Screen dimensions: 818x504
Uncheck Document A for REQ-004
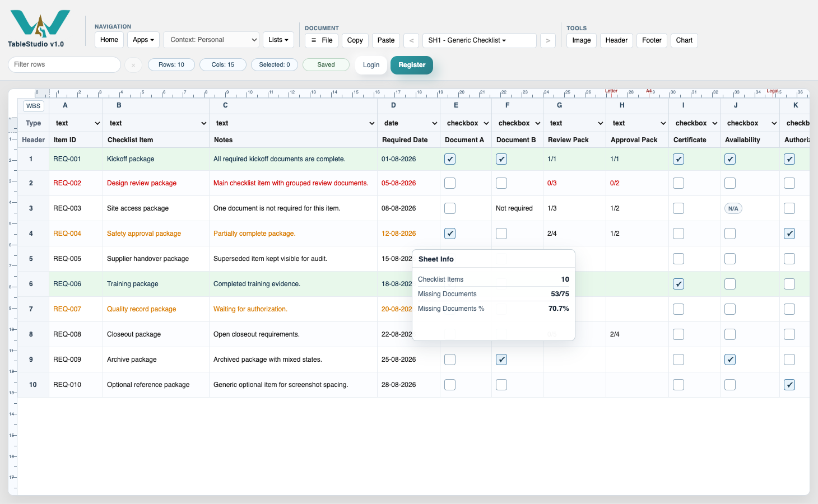click(x=450, y=234)
